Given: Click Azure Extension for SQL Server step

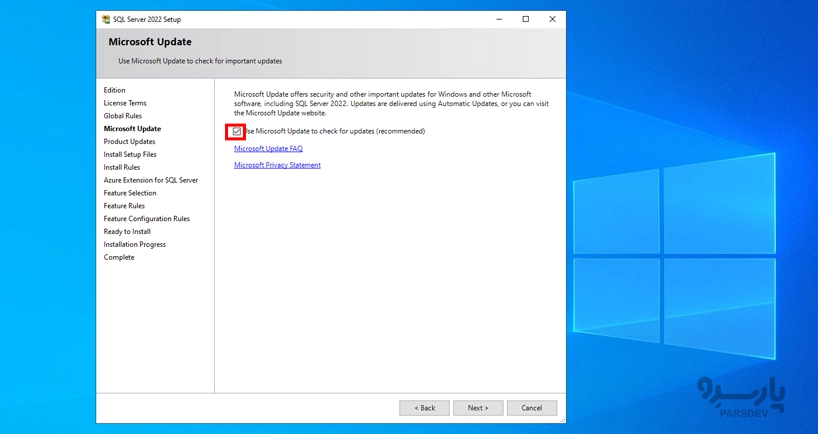Looking at the screenshot, I should (151, 180).
